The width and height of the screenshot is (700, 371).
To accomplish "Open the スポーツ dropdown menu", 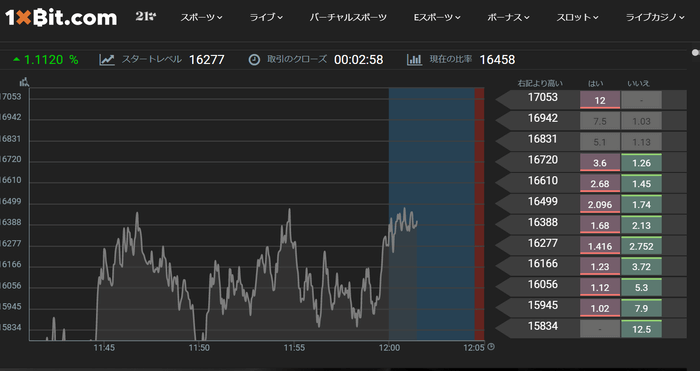I will pyautogui.click(x=201, y=17).
